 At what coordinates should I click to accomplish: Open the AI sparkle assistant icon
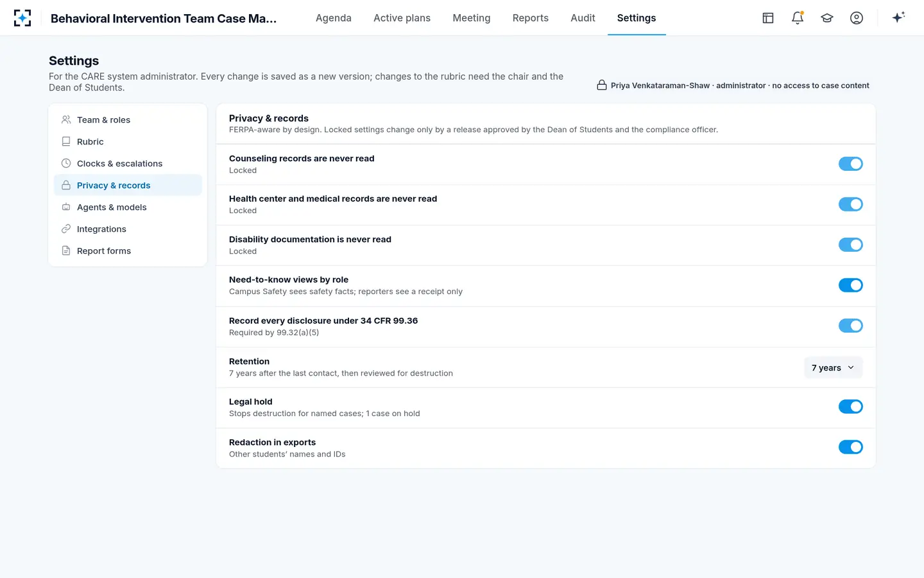[x=898, y=17]
